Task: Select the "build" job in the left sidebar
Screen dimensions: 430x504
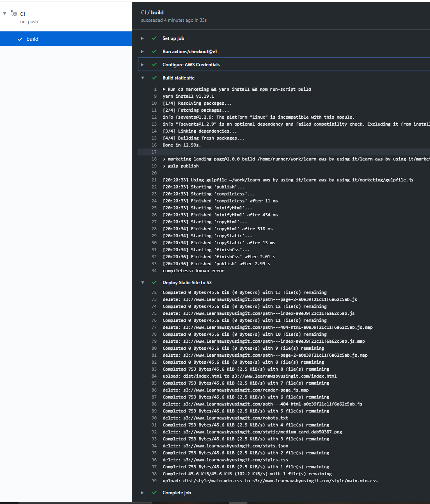Action: pyautogui.click(x=32, y=39)
